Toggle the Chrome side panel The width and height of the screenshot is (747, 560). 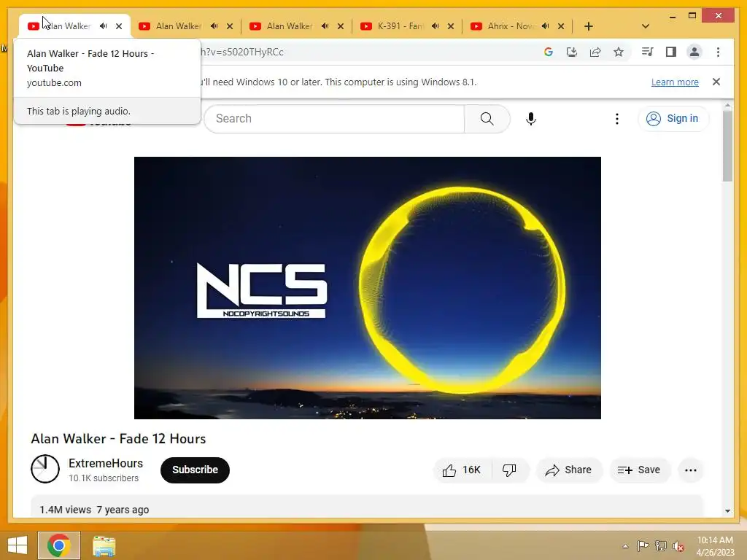point(671,52)
